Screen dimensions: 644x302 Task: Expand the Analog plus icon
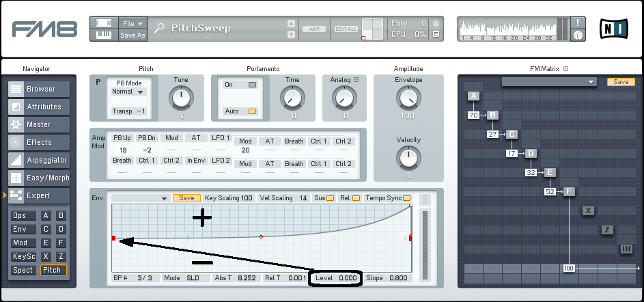click(x=356, y=80)
